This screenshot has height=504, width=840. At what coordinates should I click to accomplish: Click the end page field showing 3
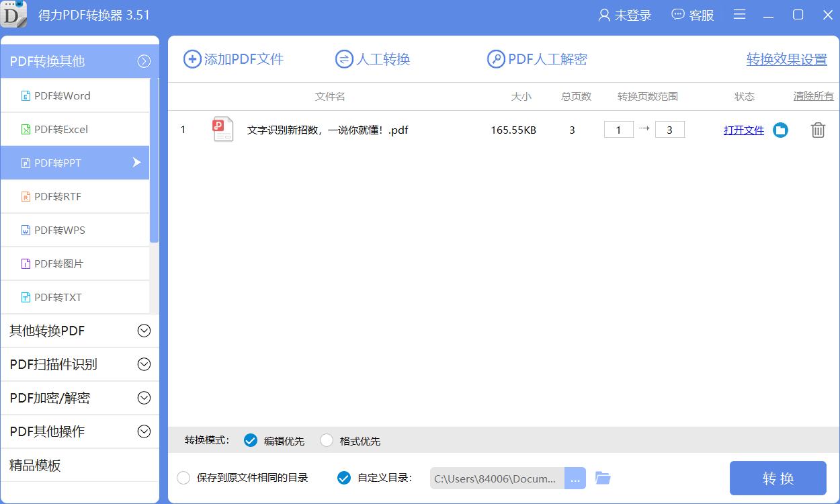[x=670, y=130]
